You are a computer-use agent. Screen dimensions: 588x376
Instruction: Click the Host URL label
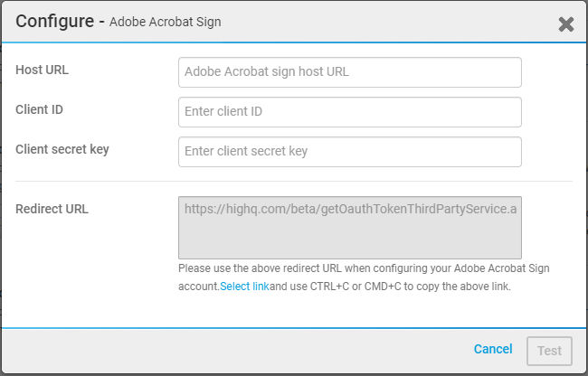coord(42,70)
